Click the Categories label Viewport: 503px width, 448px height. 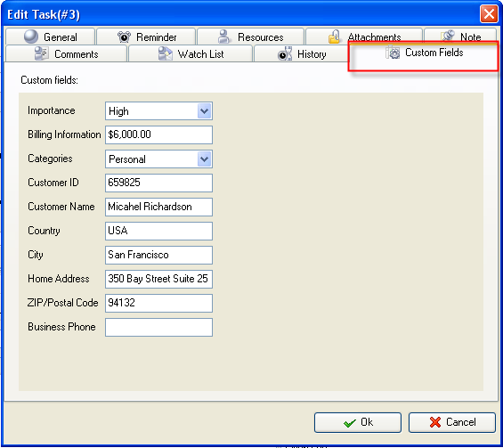(x=50, y=159)
